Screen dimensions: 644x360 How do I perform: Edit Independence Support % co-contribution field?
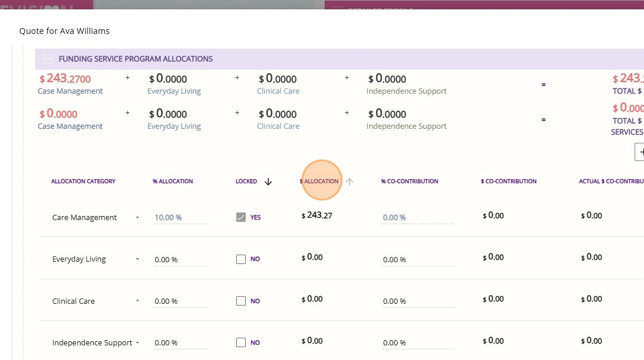coord(418,343)
